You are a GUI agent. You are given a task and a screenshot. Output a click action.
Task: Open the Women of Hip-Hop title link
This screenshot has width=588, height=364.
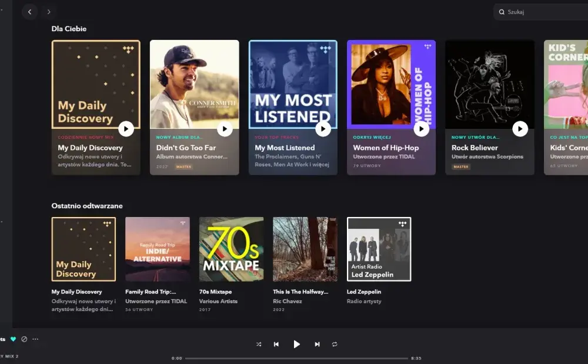click(x=386, y=148)
